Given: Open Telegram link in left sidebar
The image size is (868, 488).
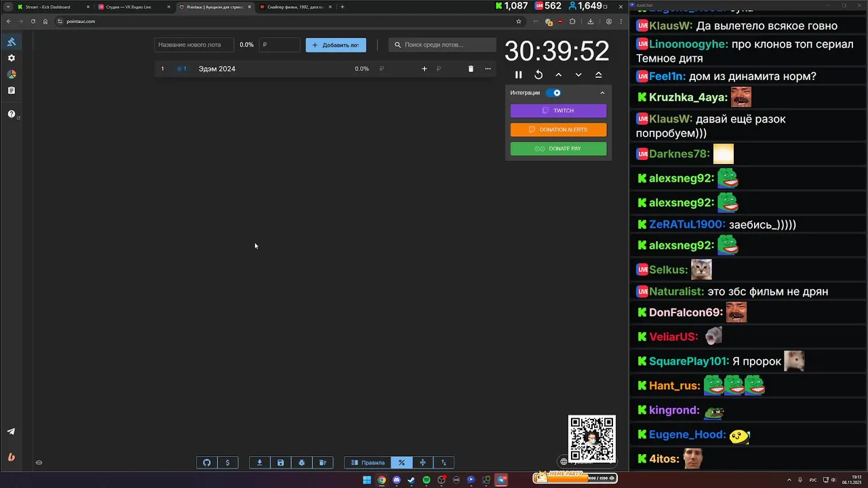Looking at the screenshot, I should (x=12, y=432).
